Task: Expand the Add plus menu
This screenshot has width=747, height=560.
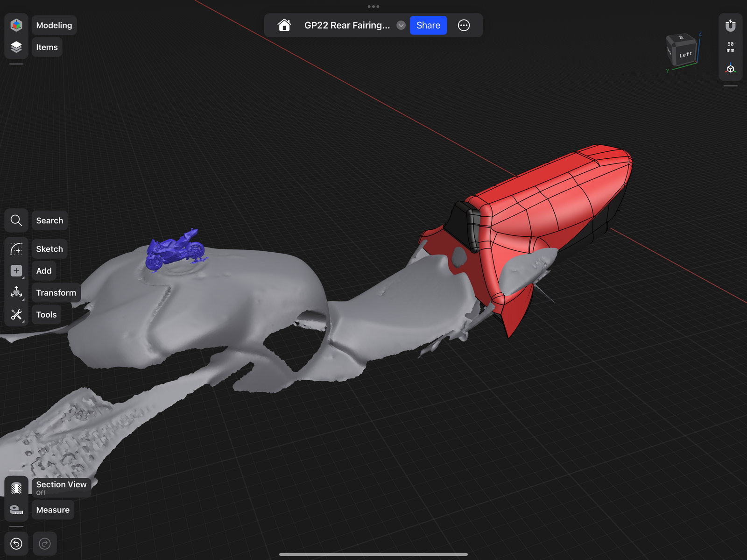Action: (x=16, y=271)
